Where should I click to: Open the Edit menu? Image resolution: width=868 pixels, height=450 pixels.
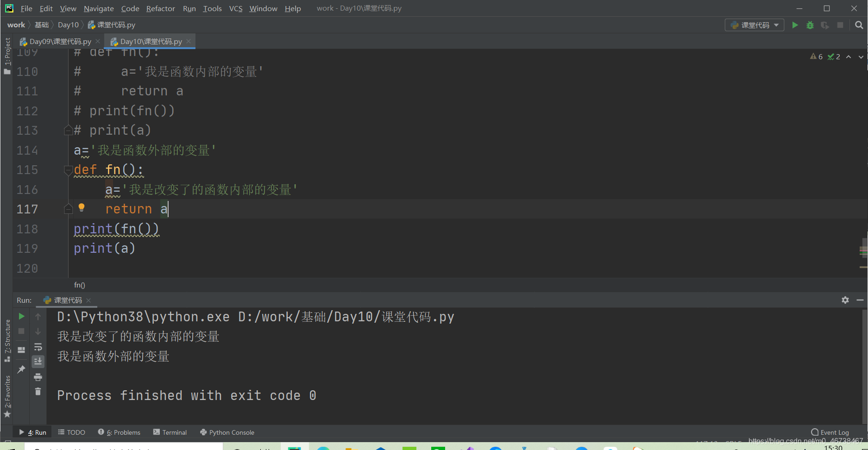point(46,8)
